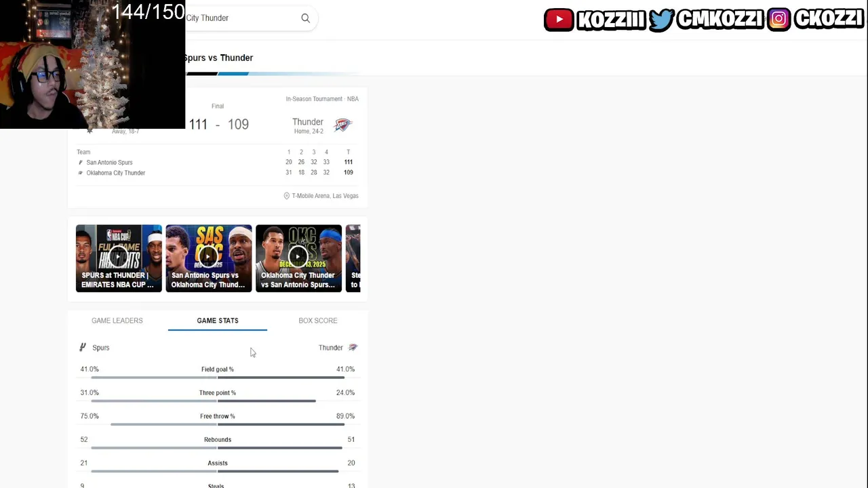The height and width of the screenshot is (488, 868).
Task: Click the Spurs logo in Game Stats header
Action: tap(83, 347)
